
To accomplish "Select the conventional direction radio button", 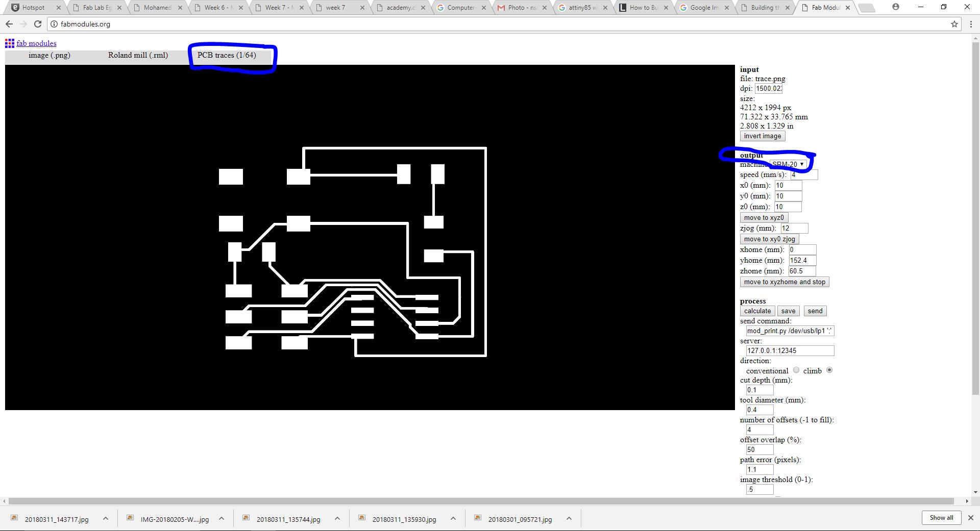I will pyautogui.click(x=796, y=370).
